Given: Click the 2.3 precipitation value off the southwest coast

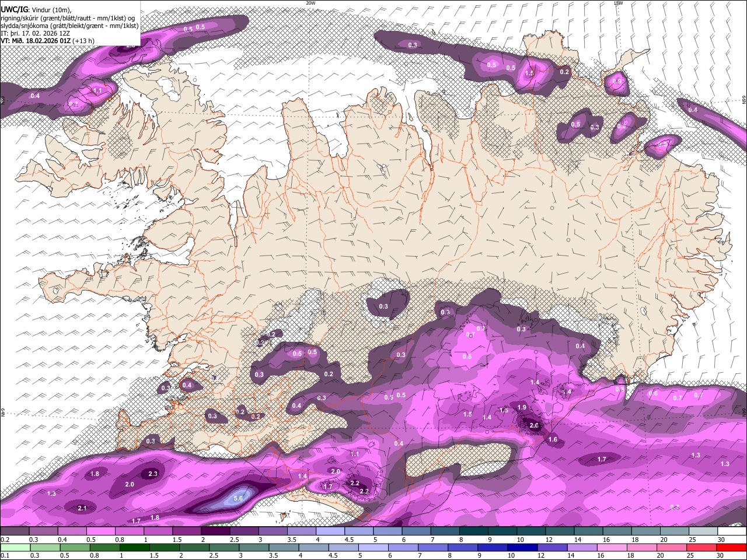Looking at the screenshot, I should coord(153,474).
